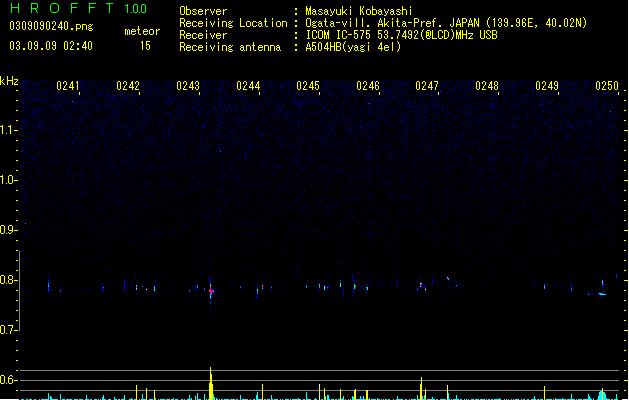Viewport: 629px width, 400px height.
Task: Click the 0249 time marker
Action: click(547, 86)
